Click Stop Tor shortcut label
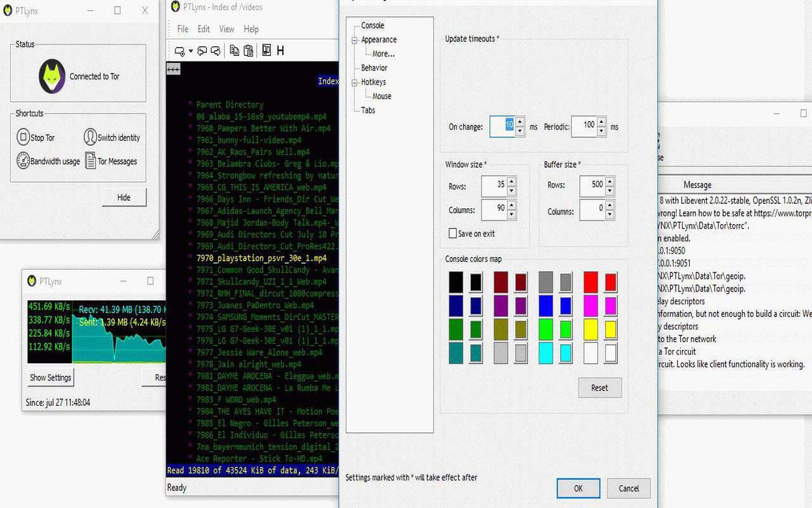812x508 pixels. 43,138
